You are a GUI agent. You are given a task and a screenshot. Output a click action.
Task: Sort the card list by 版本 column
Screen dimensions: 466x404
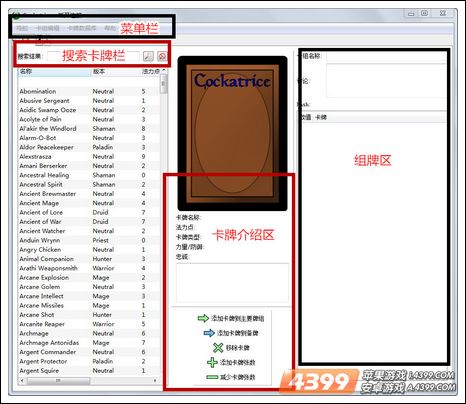(115, 72)
